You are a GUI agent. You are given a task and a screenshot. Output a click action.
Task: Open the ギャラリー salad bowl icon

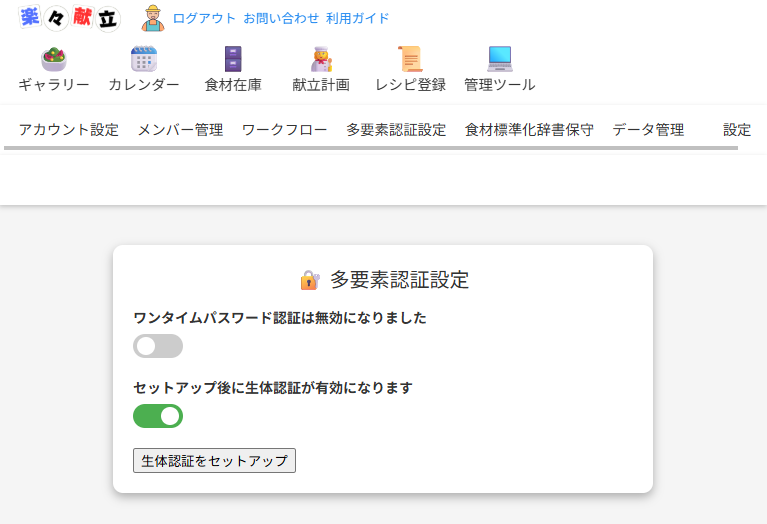(x=54, y=59)
